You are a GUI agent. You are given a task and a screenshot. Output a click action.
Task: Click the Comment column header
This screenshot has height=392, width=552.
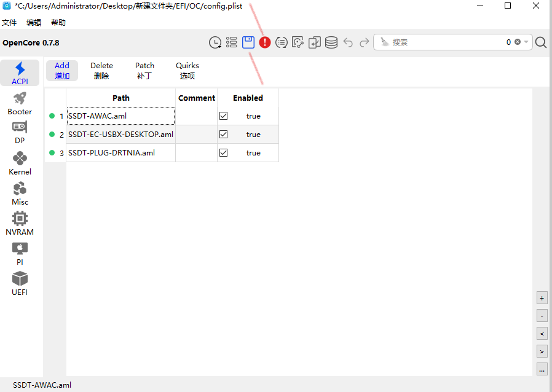click(x=197, y=98)
